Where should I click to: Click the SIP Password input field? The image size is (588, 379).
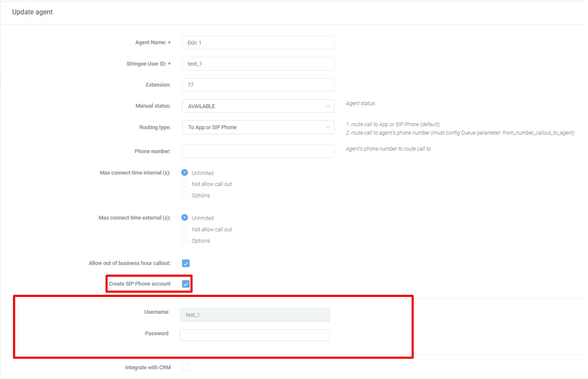pos(255,335)
